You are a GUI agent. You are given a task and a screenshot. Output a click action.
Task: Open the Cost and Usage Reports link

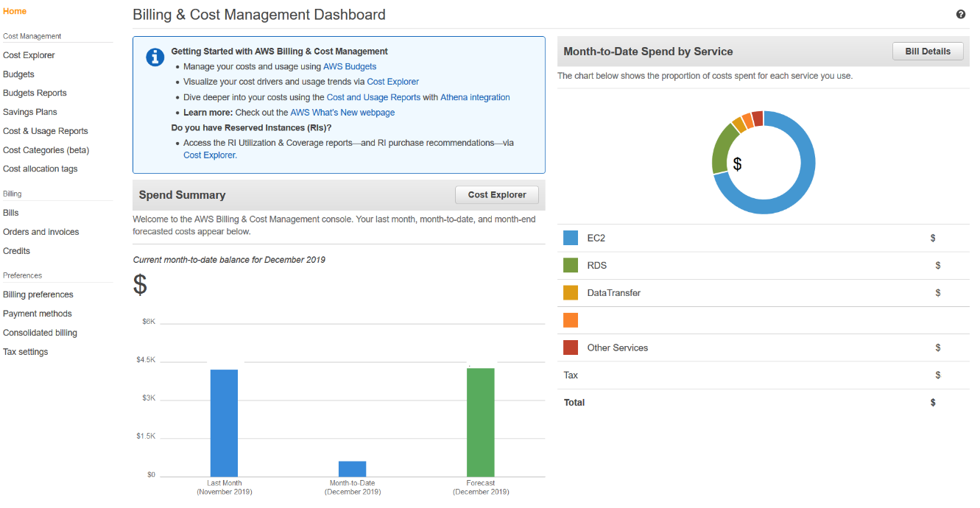click(x=373, y=97)
